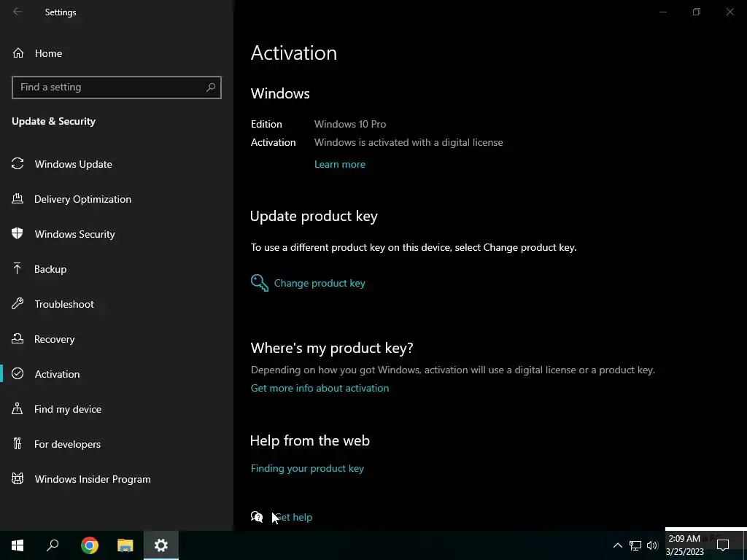747x560 pixels.
Task: Go to Windows Update page
Action: [74, 164]
